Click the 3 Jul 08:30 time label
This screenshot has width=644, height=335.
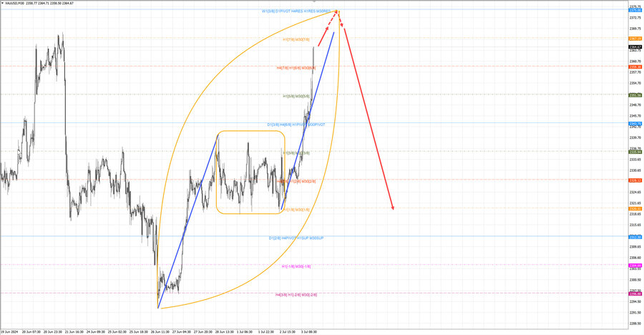pyautogui.click(x=309, y=331)
